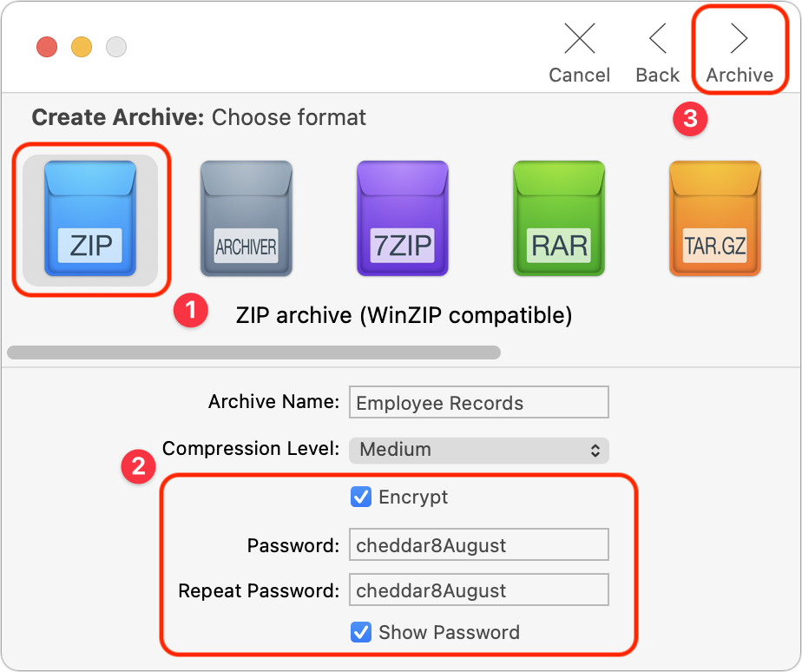Screen dimensions: 802x672
Task: Click the Archive Name text field
Action: click(479, 402)
